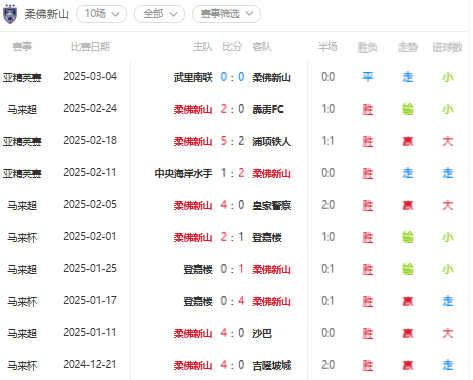Viewport: 473px width, 380px height.
Task: Select the 比赛日期 column header
Action: (x=90, y=47)
